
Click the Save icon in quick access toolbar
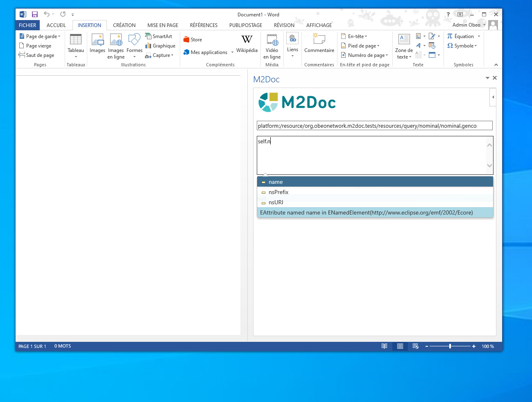(35, 14)
